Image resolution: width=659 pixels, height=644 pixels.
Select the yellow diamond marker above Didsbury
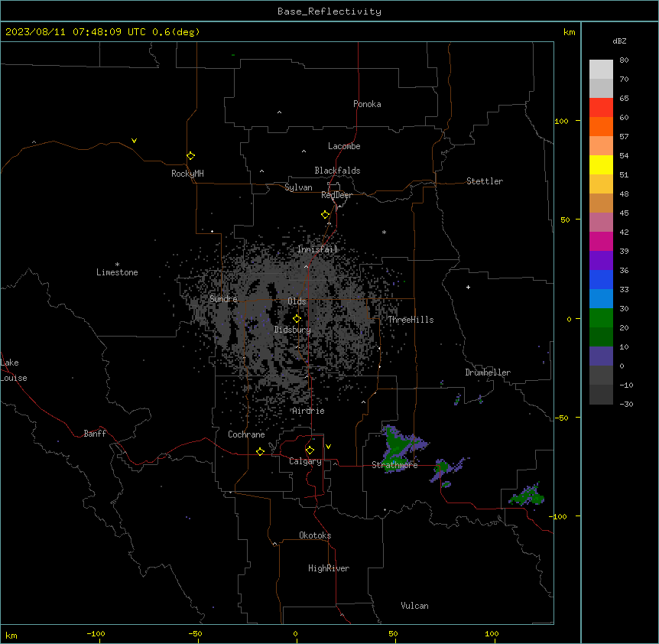297,319
